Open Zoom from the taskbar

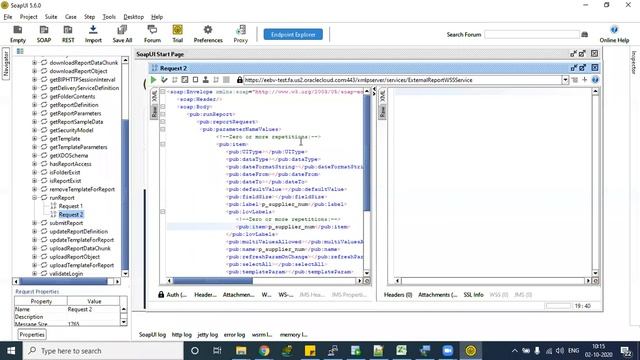(x=447, y=351)
